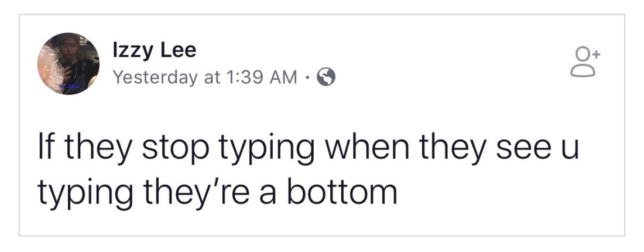Screen dimensions: 644x252
Task: Open Izzy Lee's profile picture
Action: (x=69, y=63)
